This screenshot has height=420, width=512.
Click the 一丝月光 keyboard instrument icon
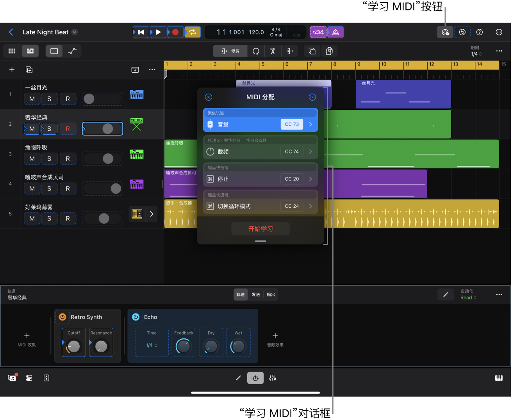(x=137, y=94)
